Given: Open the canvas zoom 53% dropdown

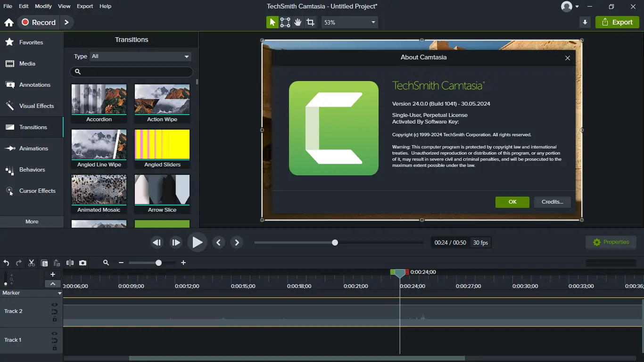Looking at the screenshot, I should [x=350, y=22].
